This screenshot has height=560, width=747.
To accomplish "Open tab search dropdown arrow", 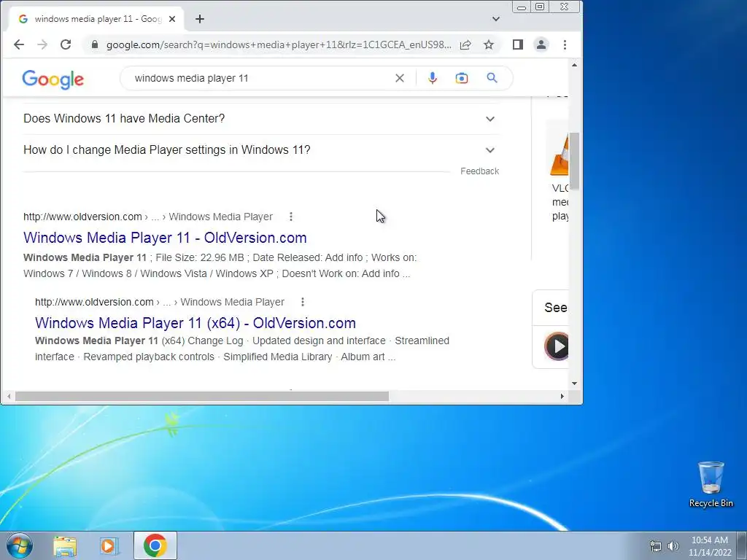I will (x=496, y=19).
